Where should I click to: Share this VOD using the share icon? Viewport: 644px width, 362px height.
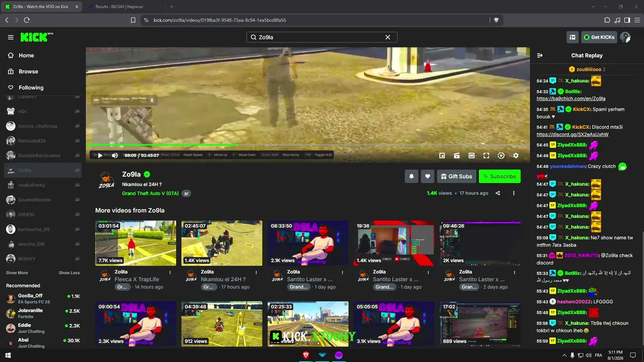click(x=498, y=193)
